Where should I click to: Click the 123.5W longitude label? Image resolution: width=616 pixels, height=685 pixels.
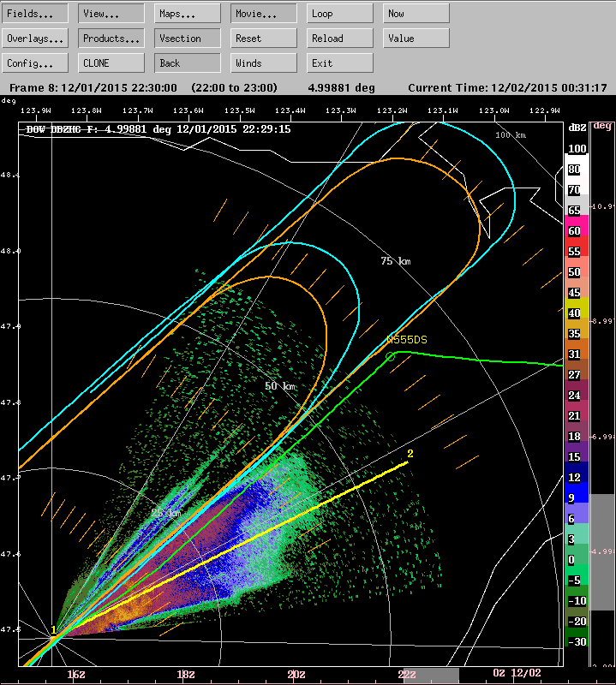[240, 110]
